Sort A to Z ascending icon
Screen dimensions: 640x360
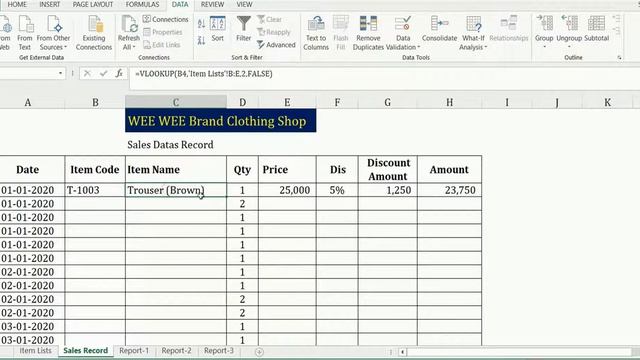[x=201, y=24]
